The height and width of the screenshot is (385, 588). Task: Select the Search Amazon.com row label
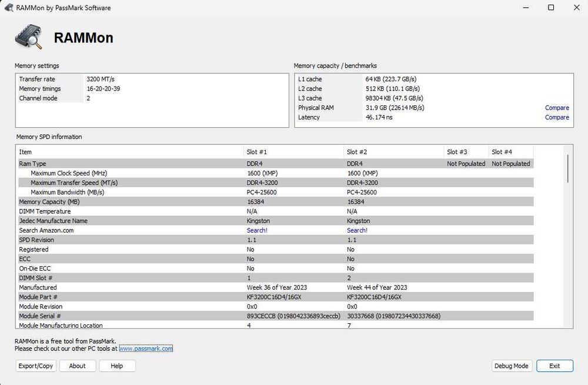point(46,230)
